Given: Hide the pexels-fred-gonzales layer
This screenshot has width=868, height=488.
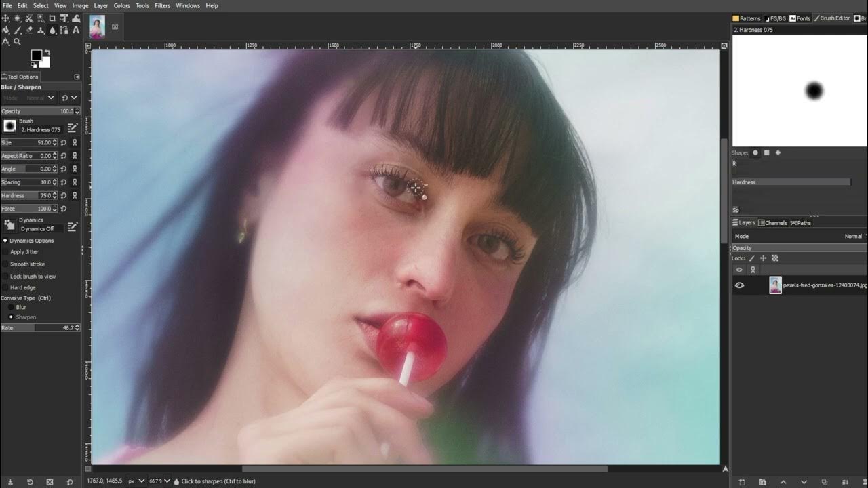Looking at the screenshot, I should pyautogui.click(x=739, y=285).
